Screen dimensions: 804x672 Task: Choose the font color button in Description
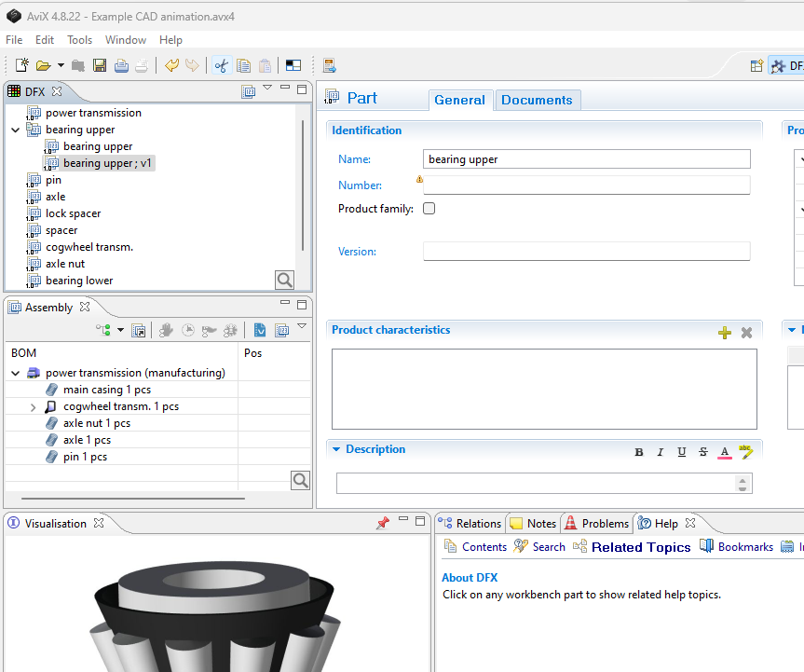[x=725, y=452]
